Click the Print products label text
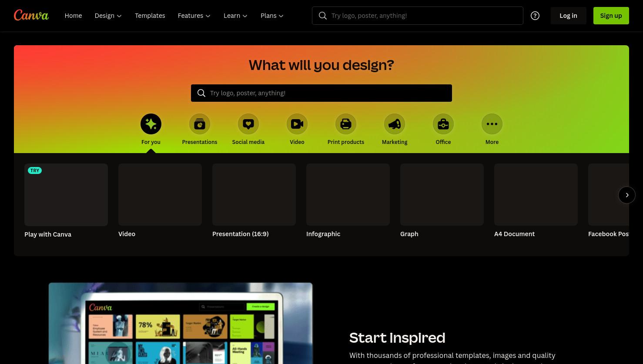This screenshot has width=643, height=364. [346, 142]
